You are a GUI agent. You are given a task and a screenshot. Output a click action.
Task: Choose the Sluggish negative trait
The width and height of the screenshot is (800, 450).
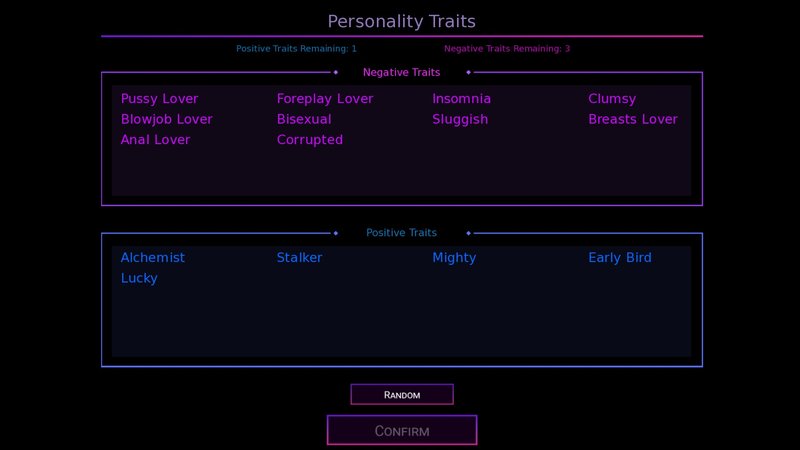click(460, 119)
